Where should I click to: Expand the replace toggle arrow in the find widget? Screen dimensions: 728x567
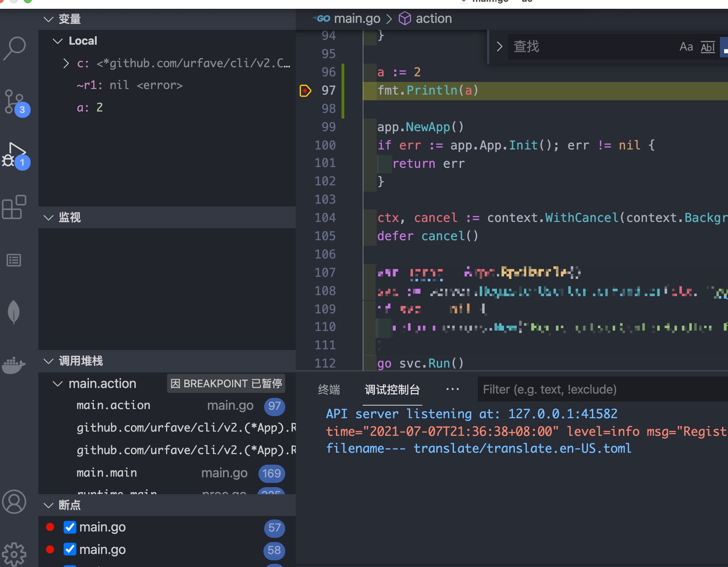[x=499, y=46]
